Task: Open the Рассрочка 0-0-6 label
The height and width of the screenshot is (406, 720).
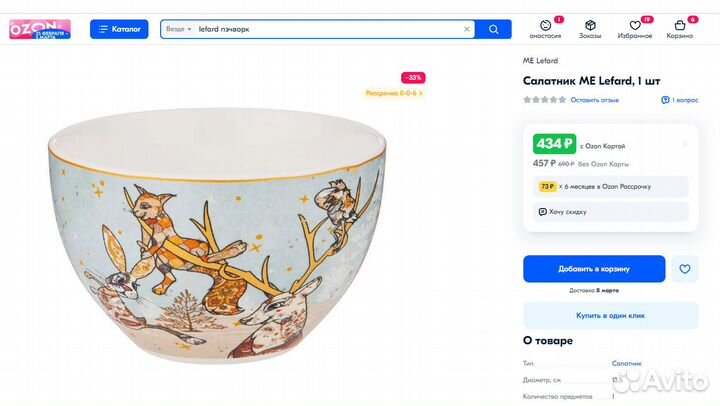Action: coord(394,93)
